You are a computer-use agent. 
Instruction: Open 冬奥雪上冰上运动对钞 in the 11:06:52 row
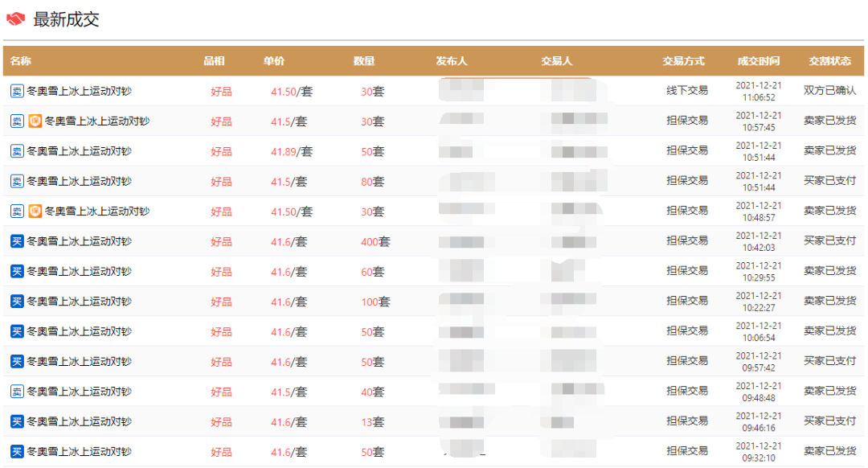tap(79, 91)
